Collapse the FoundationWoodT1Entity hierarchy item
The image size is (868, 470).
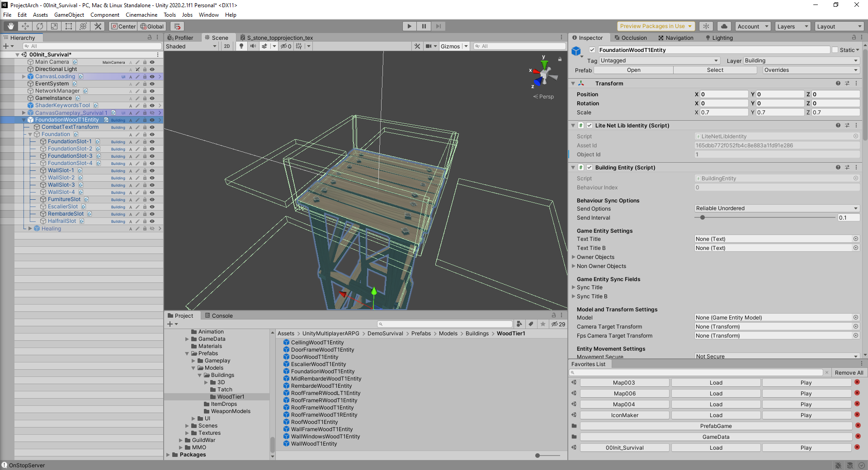pyautogui.click(x=23, y=120)
